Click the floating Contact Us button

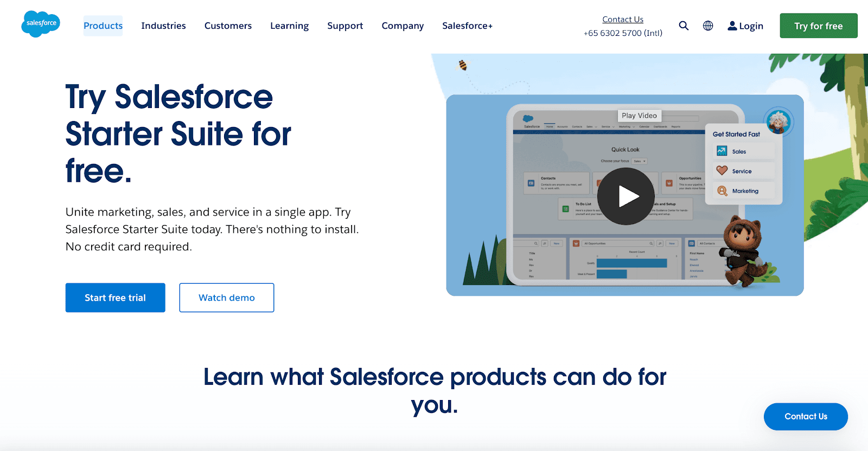[x=806, y=416]
